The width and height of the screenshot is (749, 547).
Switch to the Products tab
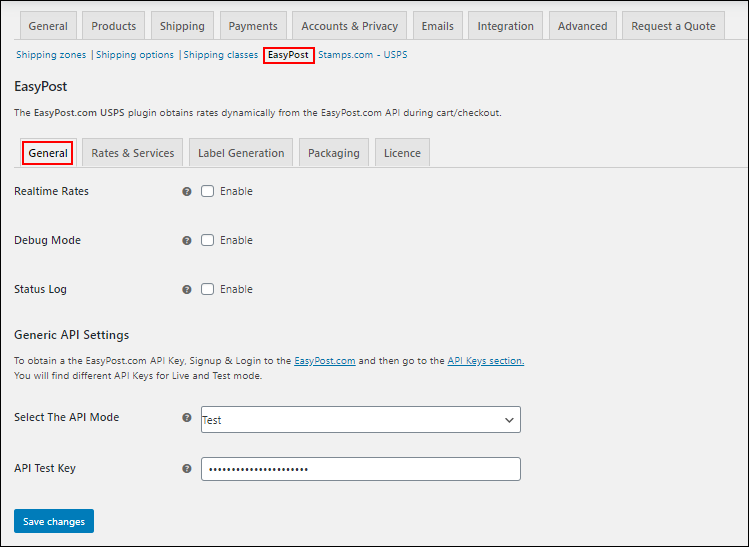pos(114,26)
